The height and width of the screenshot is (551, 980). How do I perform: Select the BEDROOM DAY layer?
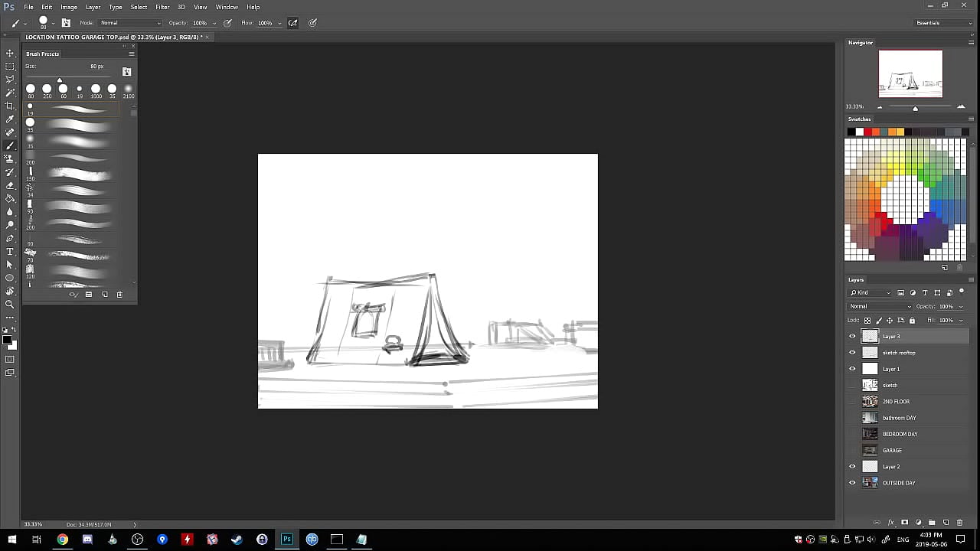900,434
